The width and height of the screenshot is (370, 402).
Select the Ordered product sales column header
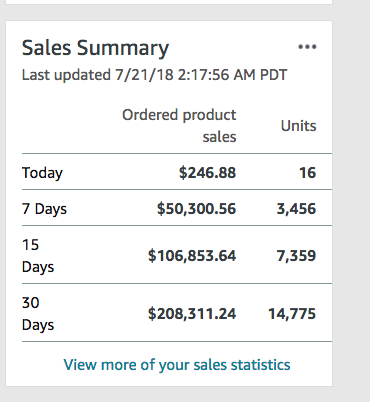click(x=179, y=126)
